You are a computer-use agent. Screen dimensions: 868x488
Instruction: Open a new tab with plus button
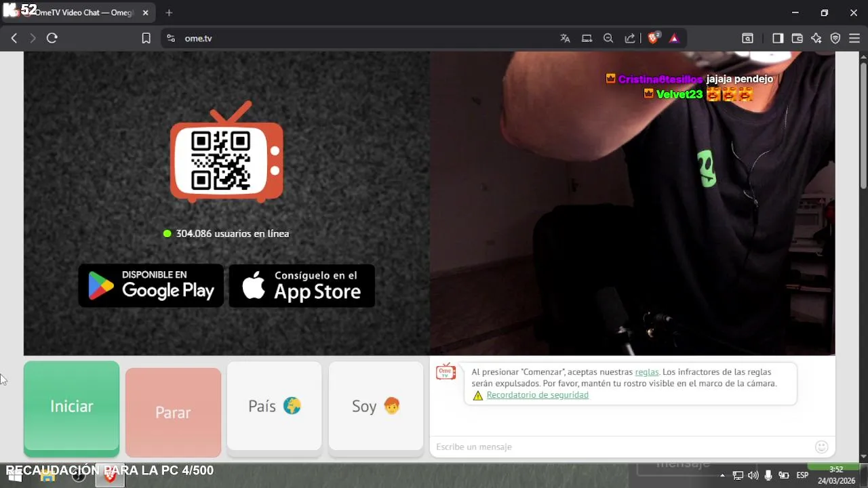coord(169,13)
